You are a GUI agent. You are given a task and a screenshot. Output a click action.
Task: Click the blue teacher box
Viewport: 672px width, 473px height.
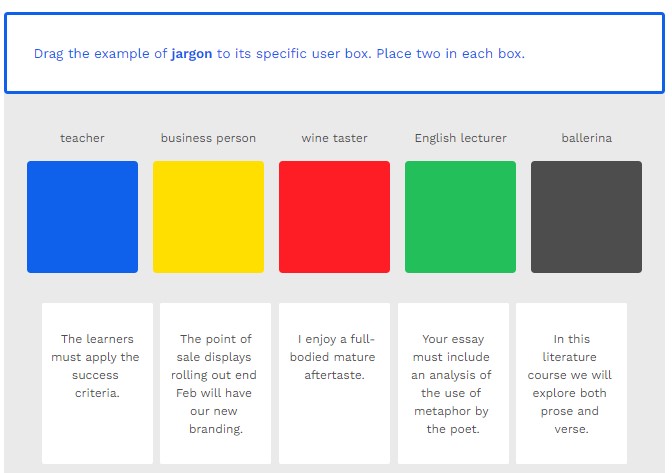point(82,217)
